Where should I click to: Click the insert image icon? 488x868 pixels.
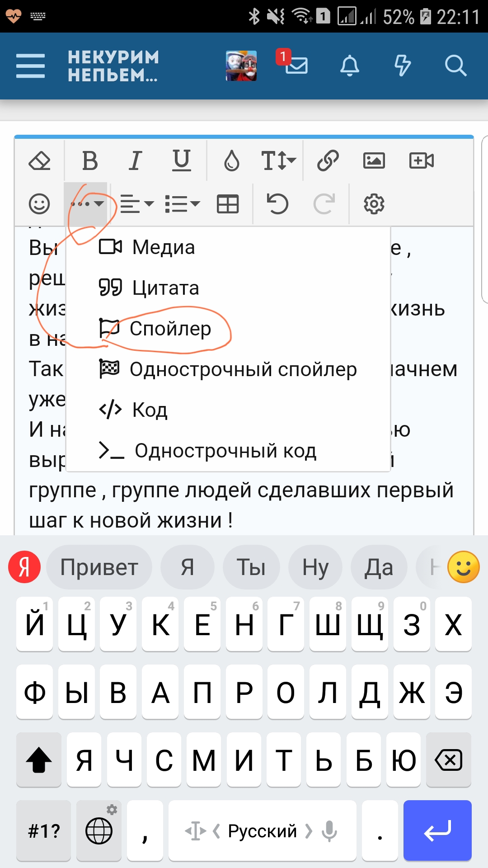[x=374, y=160]
